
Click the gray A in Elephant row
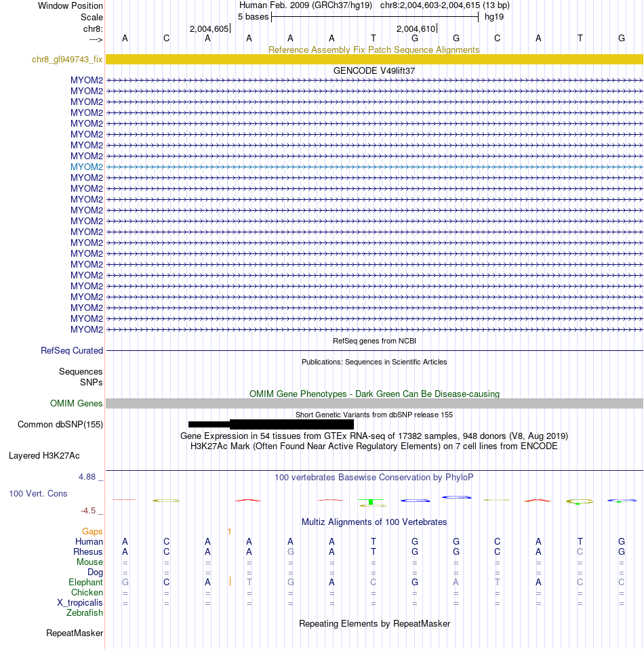coord(456,583)
